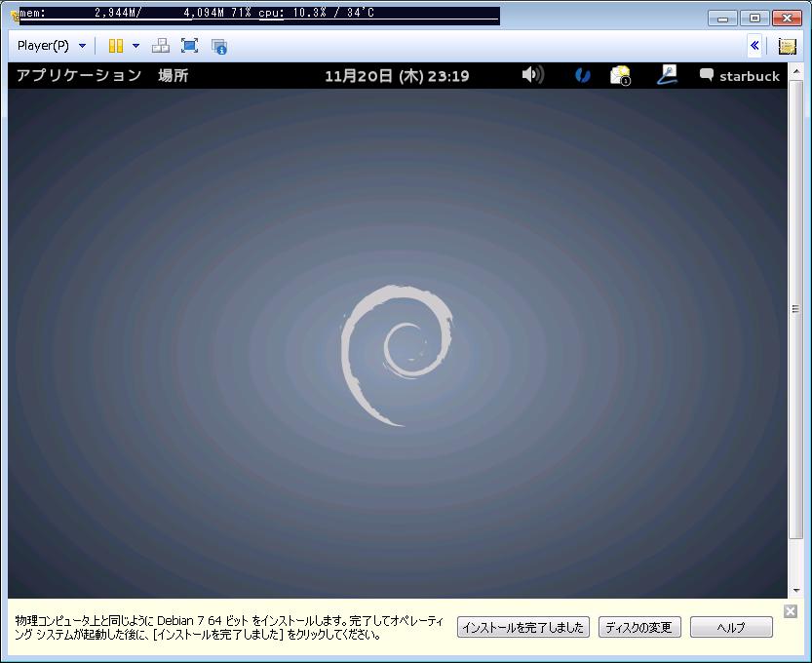The width and height of the screenshot is (812, 663).
Task: Click the scrollbar down arrow
Action: pos(795,590)
